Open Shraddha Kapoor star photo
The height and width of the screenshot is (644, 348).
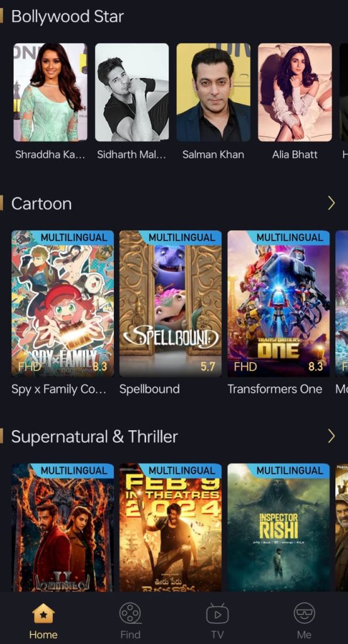(50, 92)
